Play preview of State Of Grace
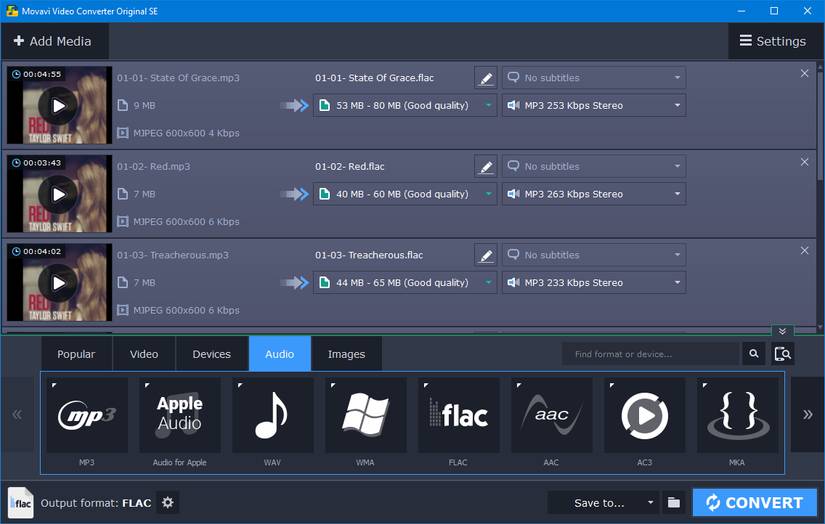Image resolution: width=825 pixels, height=524 pixels. [58, 106]
